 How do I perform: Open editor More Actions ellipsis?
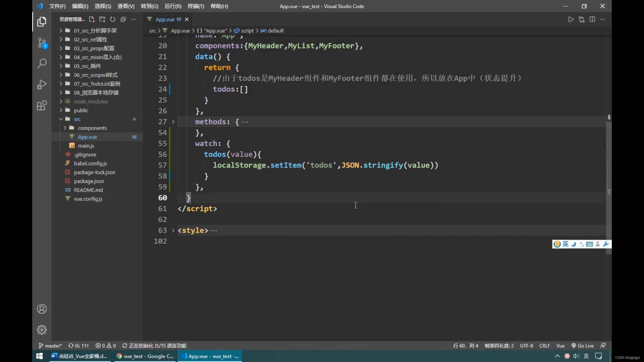coord(602,19)
